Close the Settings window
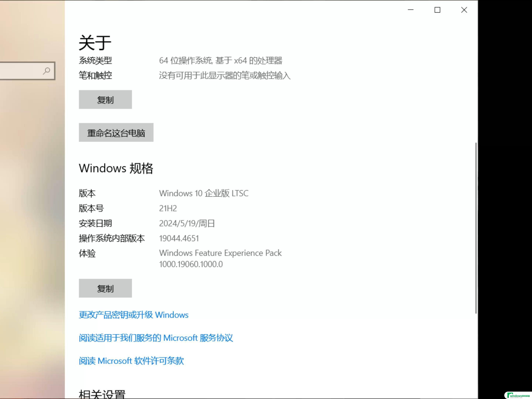Viewport: 532px width, 399px height. pos(464,10)
